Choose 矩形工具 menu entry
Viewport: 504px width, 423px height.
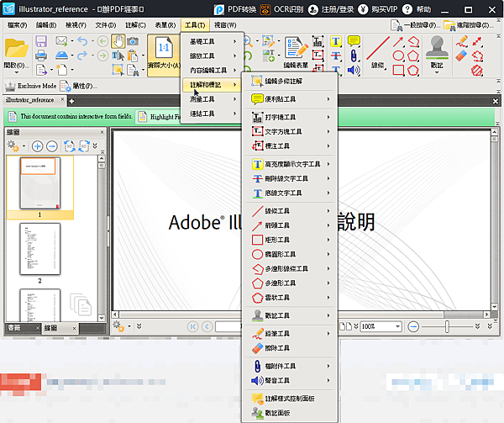[x=290, y=240]
